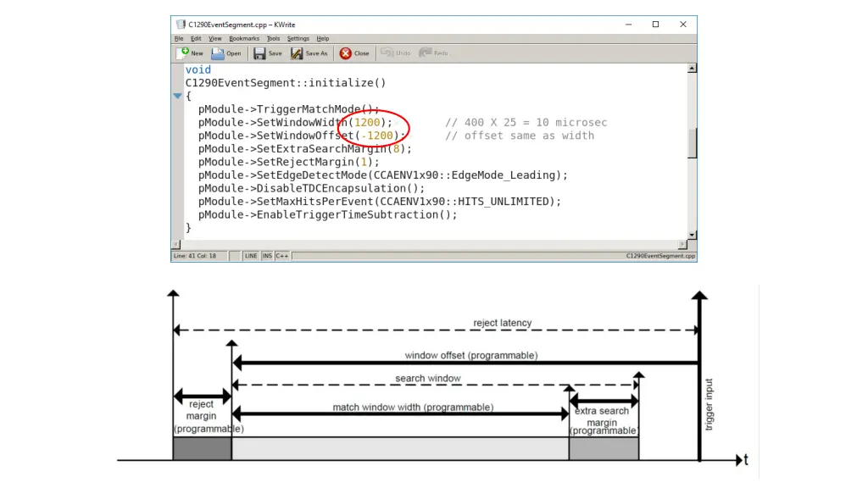Screen dimensions: 868x488
Task: Click the vertical scrollbar up arrow
Action: [x=692, y=69]
